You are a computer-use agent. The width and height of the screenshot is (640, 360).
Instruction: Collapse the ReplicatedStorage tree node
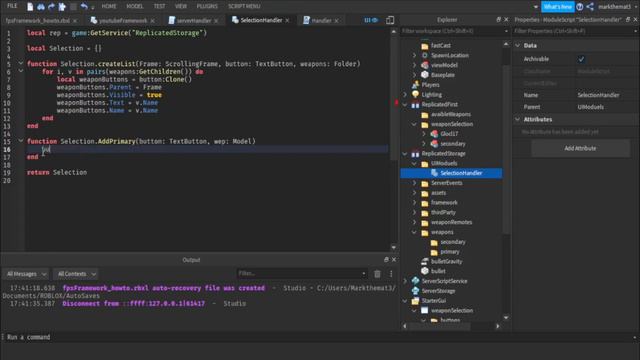click(x=405, y=153)
